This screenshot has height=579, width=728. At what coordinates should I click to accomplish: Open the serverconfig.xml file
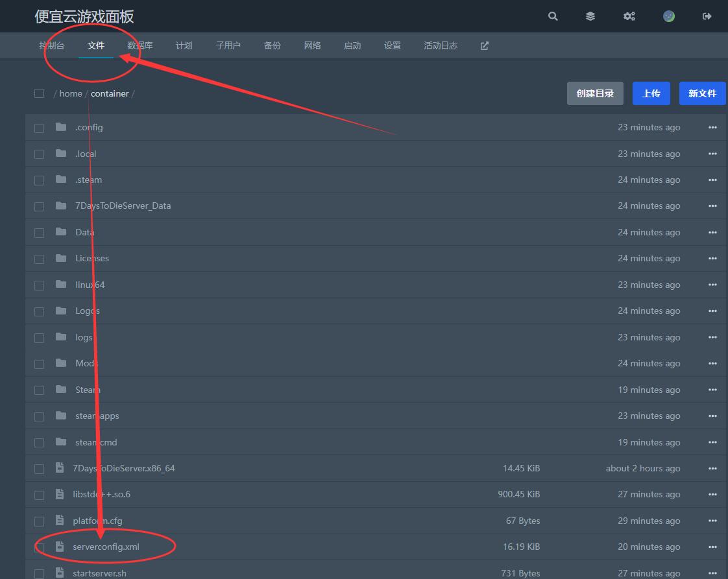106,547
